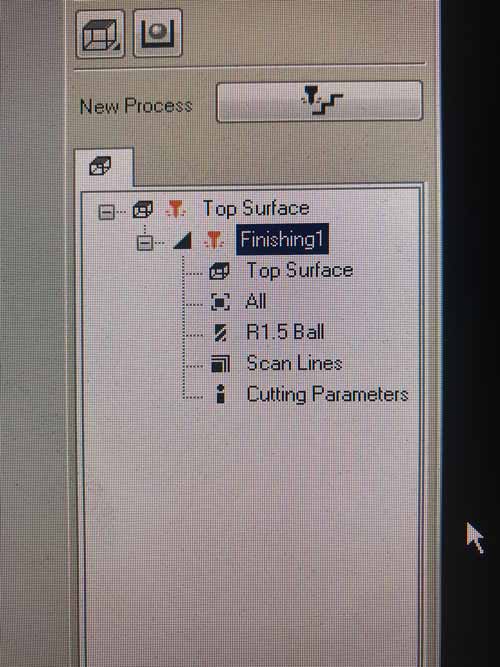Click the tool icon beside R1.5 Ball
Screen dimensions: 500x667
point(220,333)
